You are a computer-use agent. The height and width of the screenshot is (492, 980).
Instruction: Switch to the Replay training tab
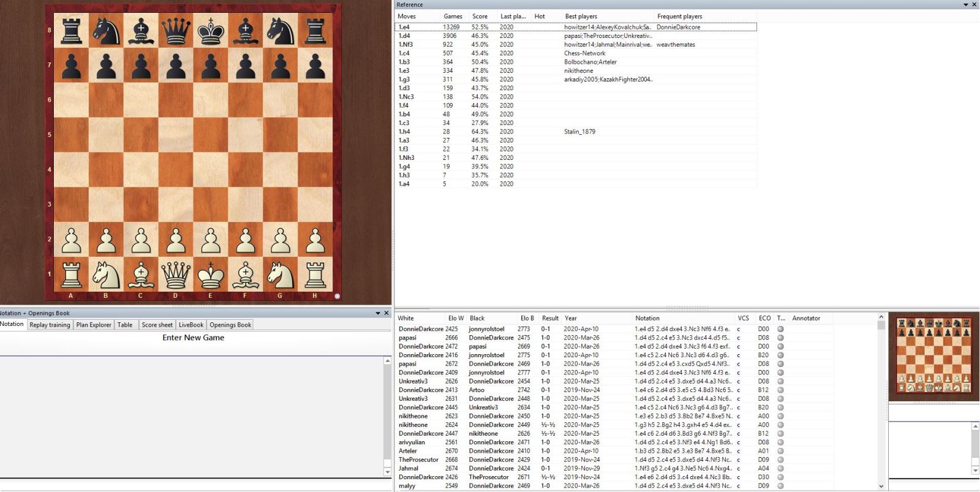[x=50, y=325]
